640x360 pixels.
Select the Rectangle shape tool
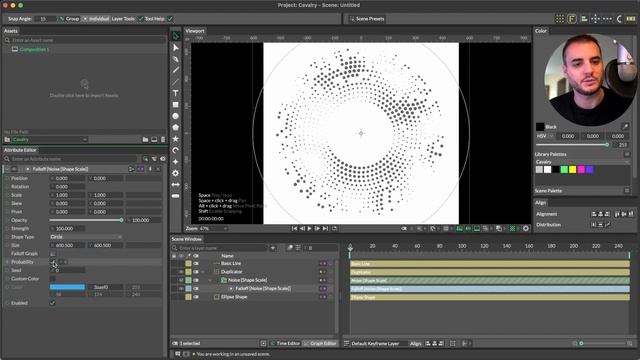[176, 105]
